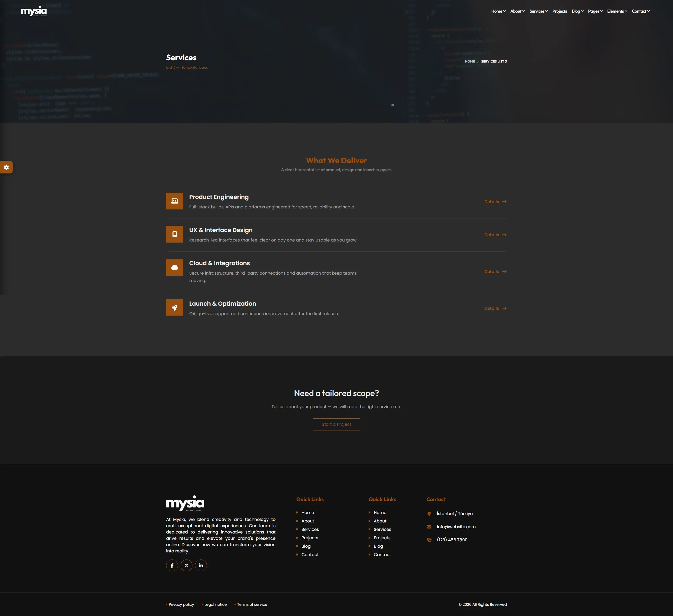This screenshot has width=673, height=616.
Task: Open Contact in first Quick Links column
Action: click(x=310, y=554)
